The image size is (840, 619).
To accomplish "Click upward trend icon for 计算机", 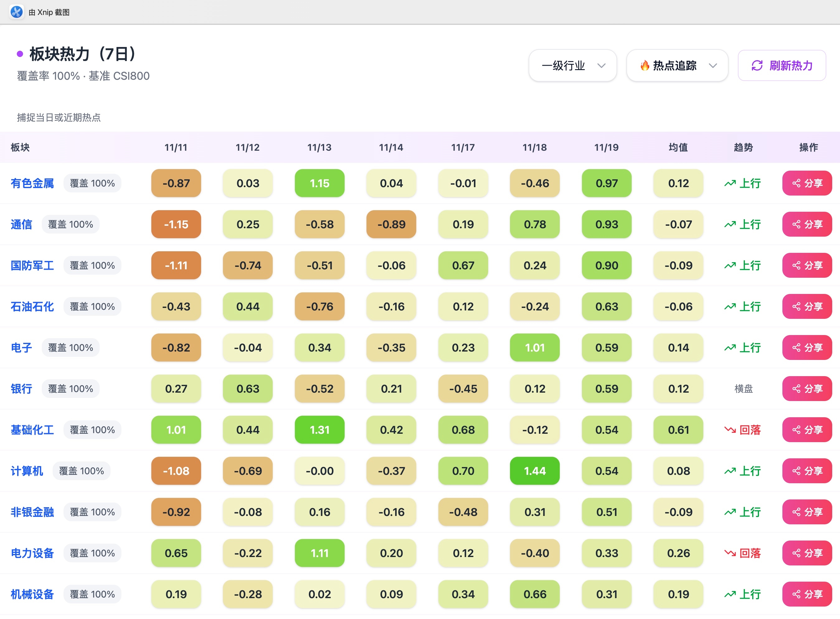I will (730, 471).
